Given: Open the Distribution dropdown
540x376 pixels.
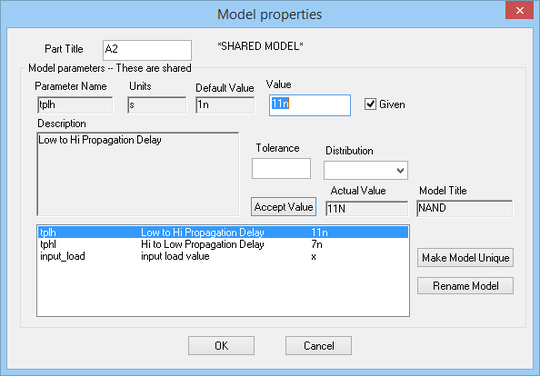Looking at the screenshot, I should (x=365, y=170).
